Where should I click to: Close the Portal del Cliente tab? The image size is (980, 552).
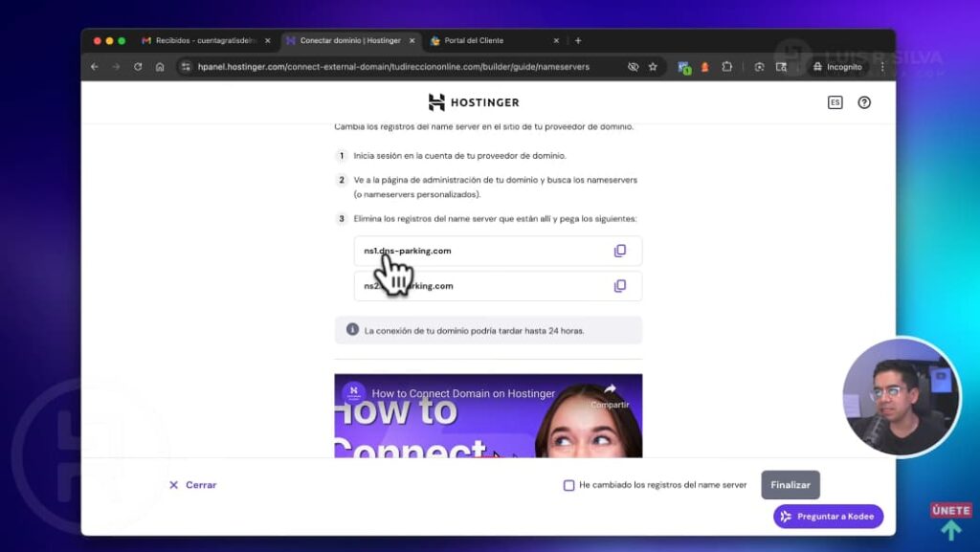(x=556, y=40)
